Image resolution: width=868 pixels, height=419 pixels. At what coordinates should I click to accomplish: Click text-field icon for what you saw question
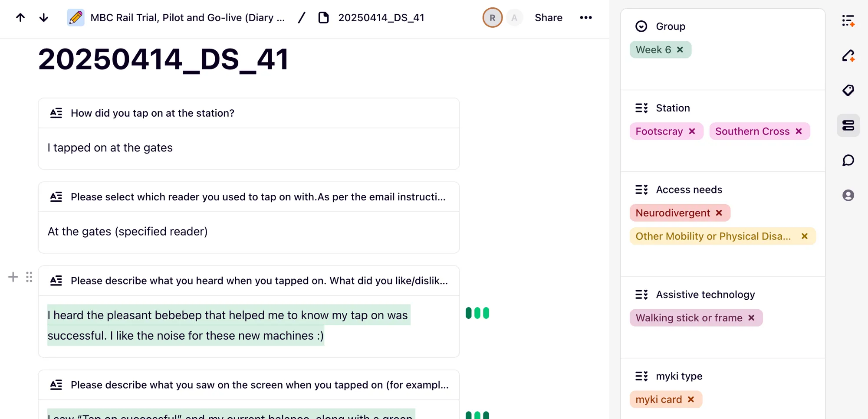click(x=56, y=385)
